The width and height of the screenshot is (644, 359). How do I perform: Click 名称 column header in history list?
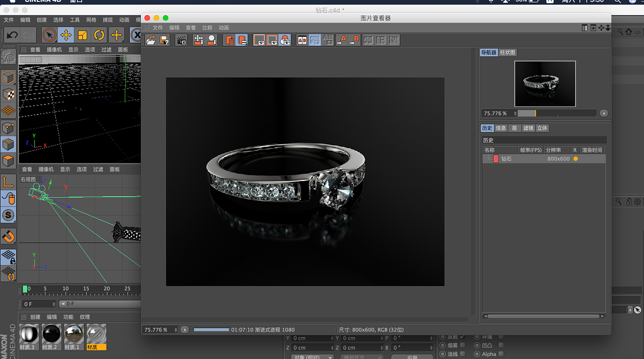coord(500,150)
